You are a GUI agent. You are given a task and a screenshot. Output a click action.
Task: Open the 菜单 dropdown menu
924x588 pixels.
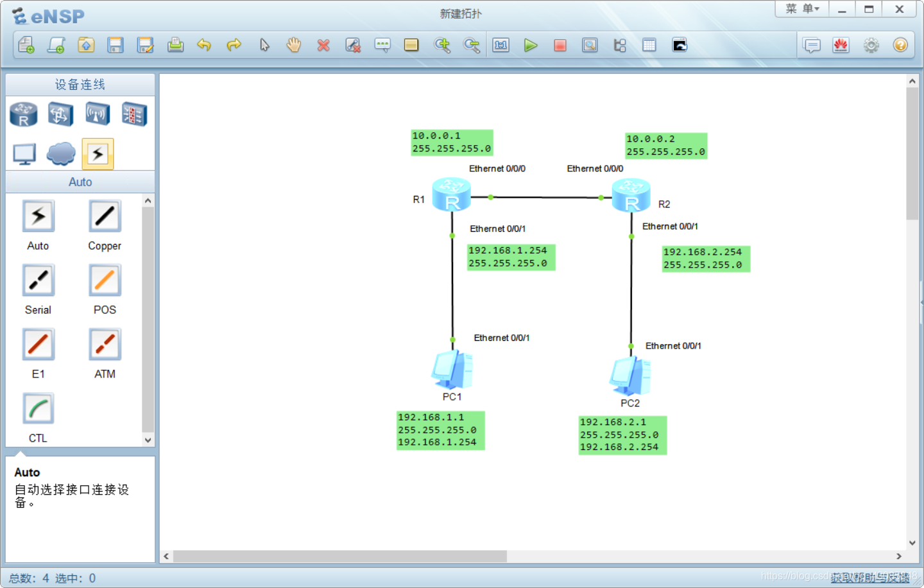tap(802, 9)
